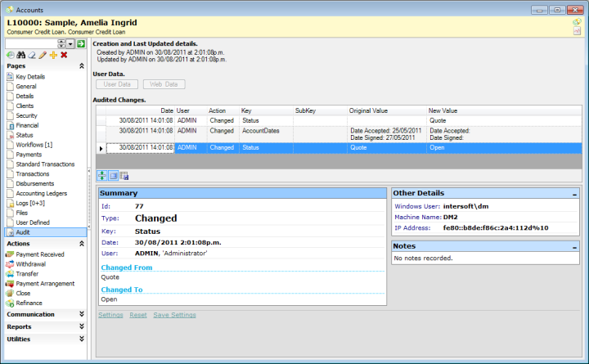Image resolution: width=589 pixels, height=364 pixels.
Task: Click the Reset link
Action: pyautogui.click(x=138, y=315)
